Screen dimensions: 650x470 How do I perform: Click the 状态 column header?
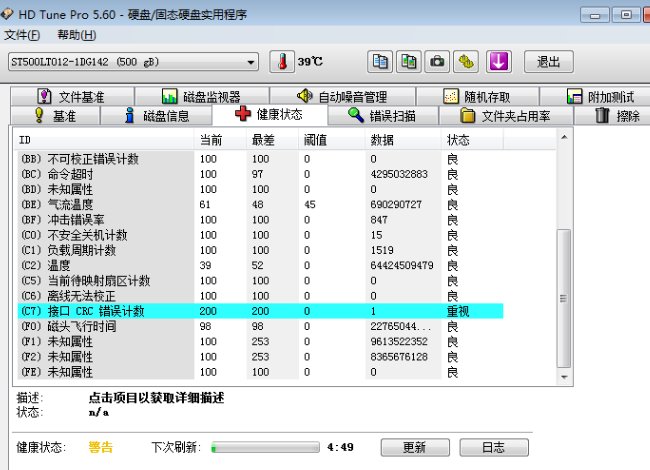click(x=472, y=140)
